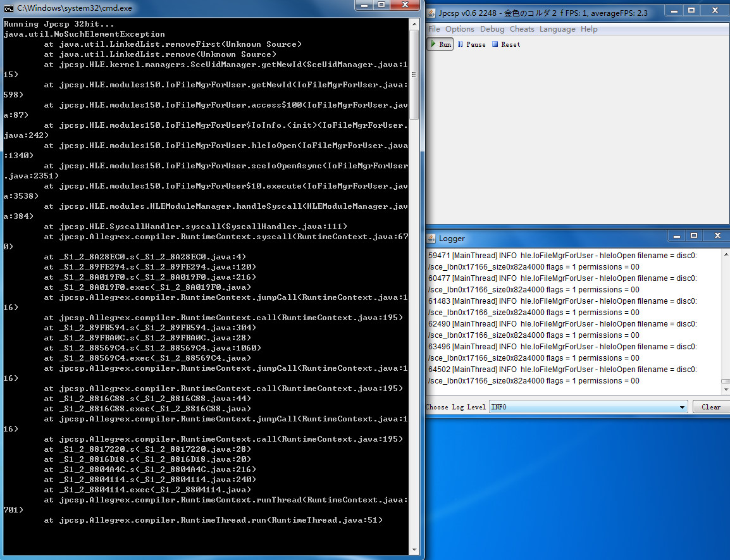
Task: Open the Cheats menu in Jpcsp
Action: [x=522, y=29]
